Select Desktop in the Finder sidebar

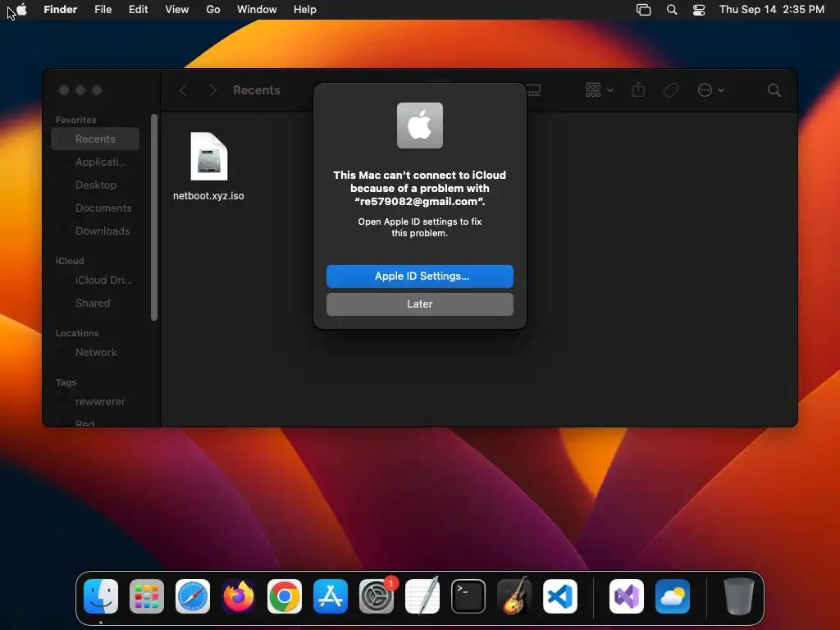click(95, 185)
